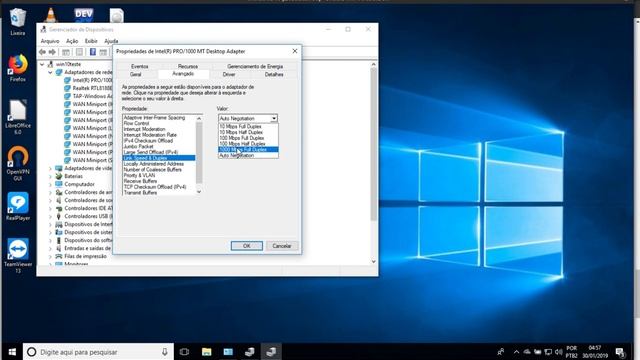Open the Ação menu
Image resolution: width=640 pixels, height=360 pixels.
(x=72, y=41)
